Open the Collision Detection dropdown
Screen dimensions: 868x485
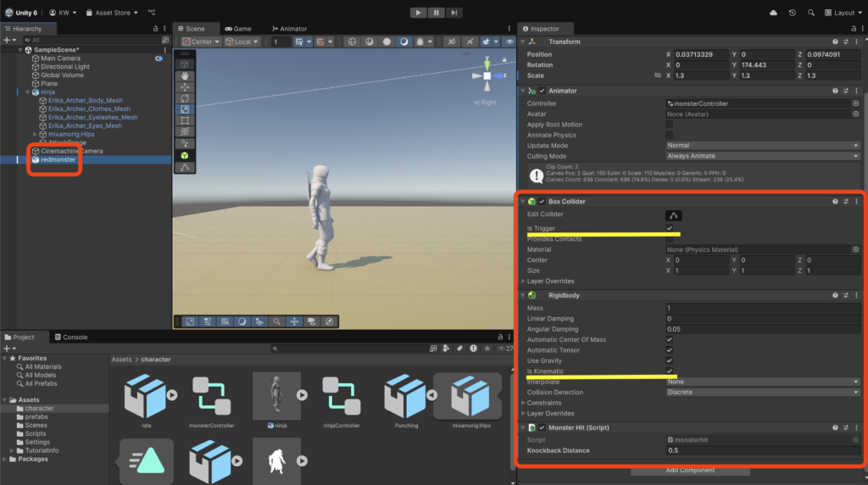(763, 393)
